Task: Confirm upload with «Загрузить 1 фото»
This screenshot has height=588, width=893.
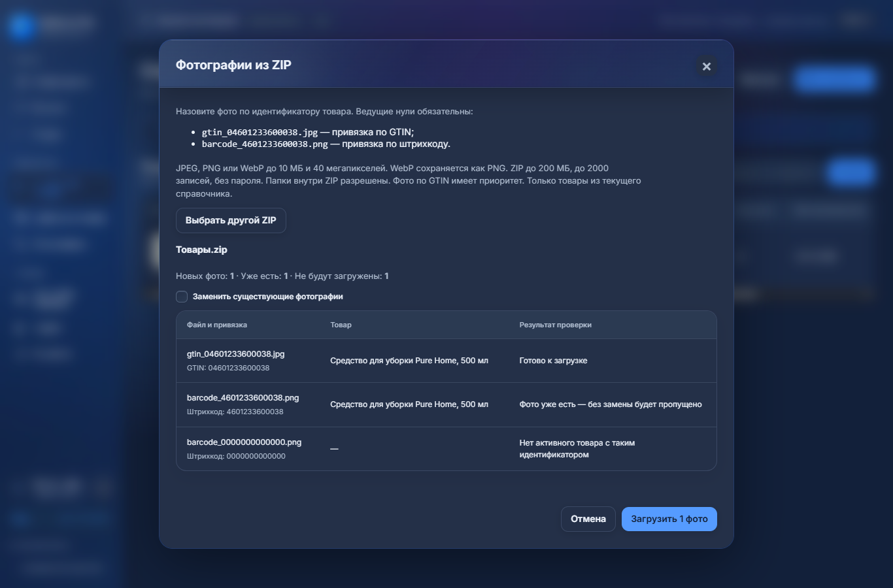Action: click(669, 519)
